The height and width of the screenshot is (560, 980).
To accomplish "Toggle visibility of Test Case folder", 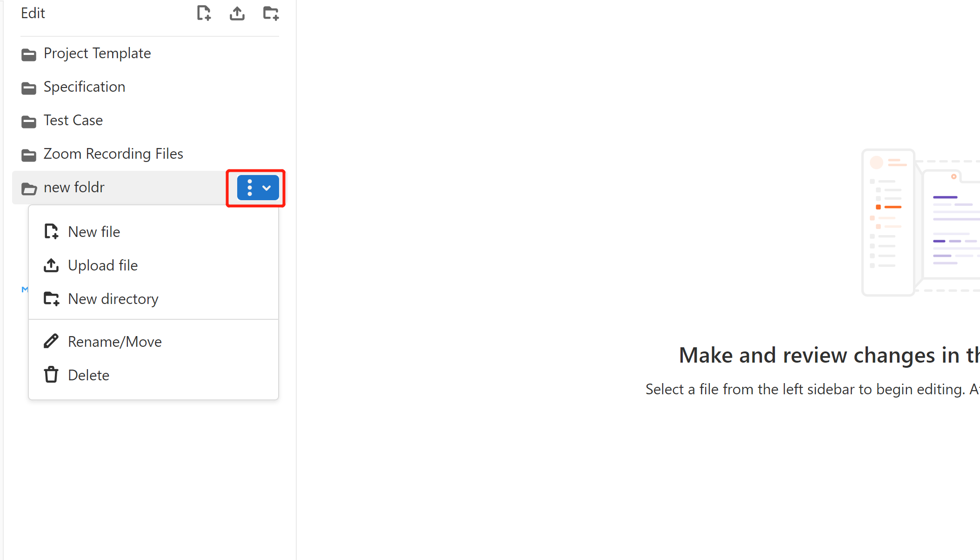I will pyautogui.click(x=29, y=121).
